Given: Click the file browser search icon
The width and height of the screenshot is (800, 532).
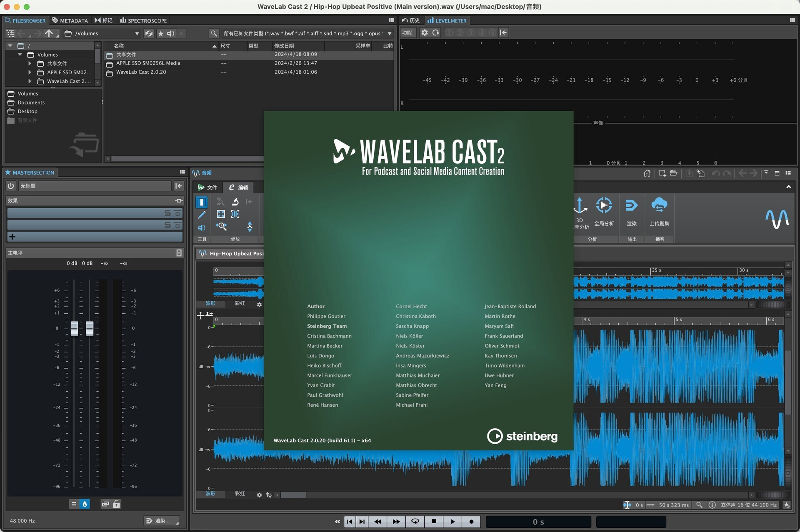Looking at the screenshot, I should (x=214, y=33).
